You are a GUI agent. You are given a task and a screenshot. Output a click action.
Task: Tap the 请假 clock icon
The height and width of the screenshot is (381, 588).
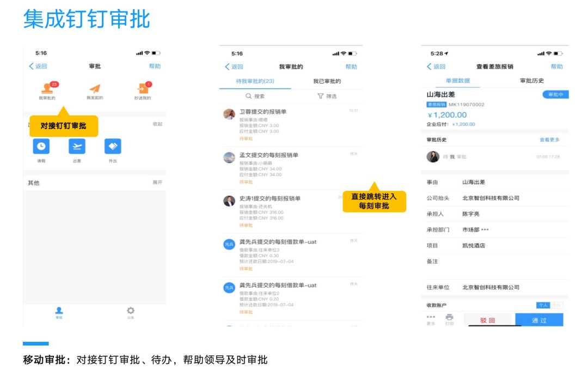pyautogui.click(x=41, y=147)
